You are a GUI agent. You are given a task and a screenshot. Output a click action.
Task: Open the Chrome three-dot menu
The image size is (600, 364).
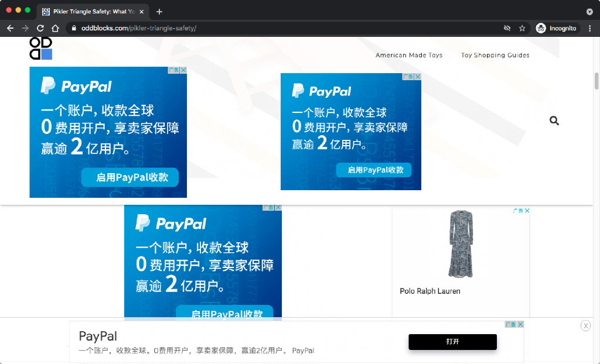click(x=589, y=28)
